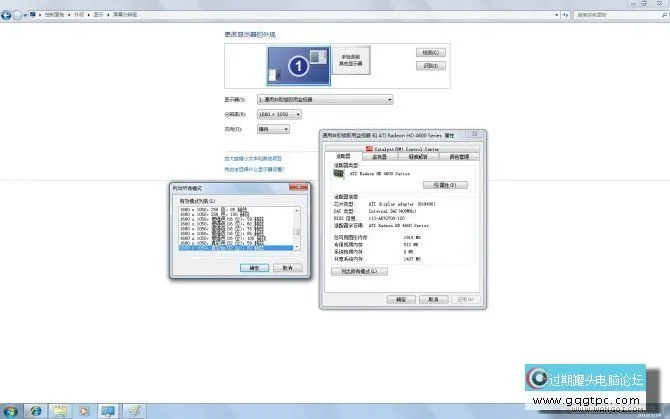Click 应用(A) in the adapter properties dialog
This screenshot has width=670, height=419.
(466, 299)
